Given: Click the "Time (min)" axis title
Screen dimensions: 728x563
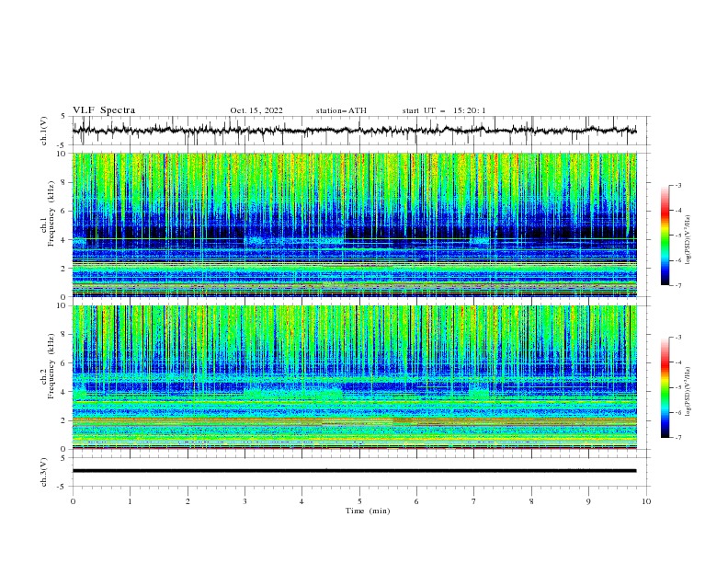Looking at the screenshot, I should [x=368, y=511].
